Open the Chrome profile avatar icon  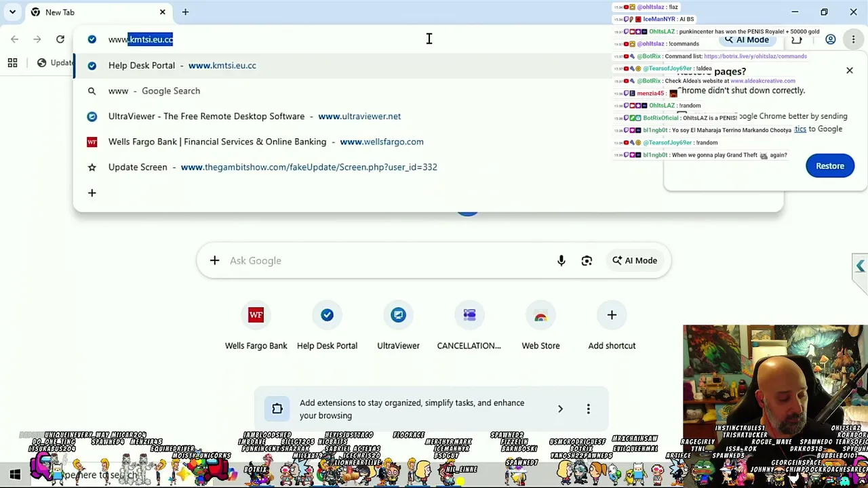point(831,39)
